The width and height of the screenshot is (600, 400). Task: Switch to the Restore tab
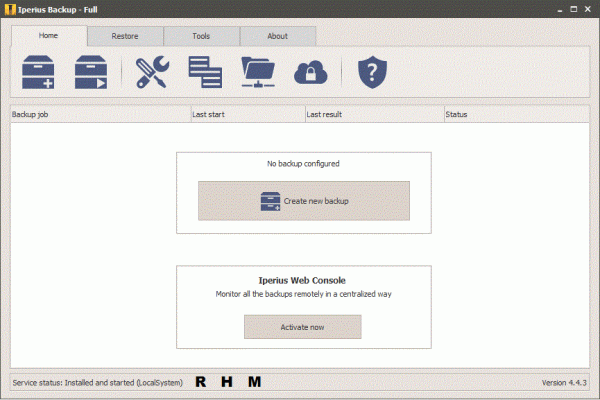point(125,36)
